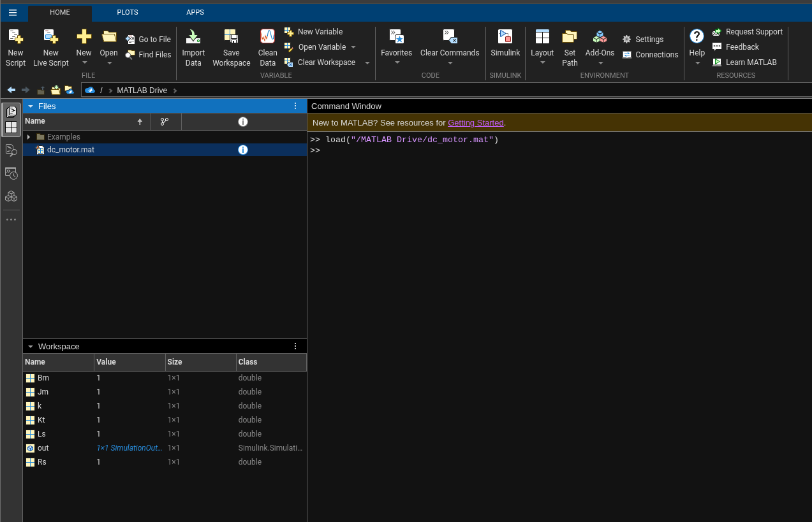Create a New Variable
Viewport: 812px width, 522px height.
coord(313,32)
